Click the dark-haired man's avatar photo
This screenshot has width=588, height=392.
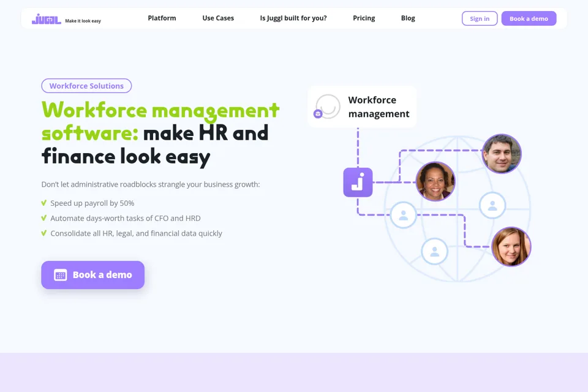[x=502, y=153]
